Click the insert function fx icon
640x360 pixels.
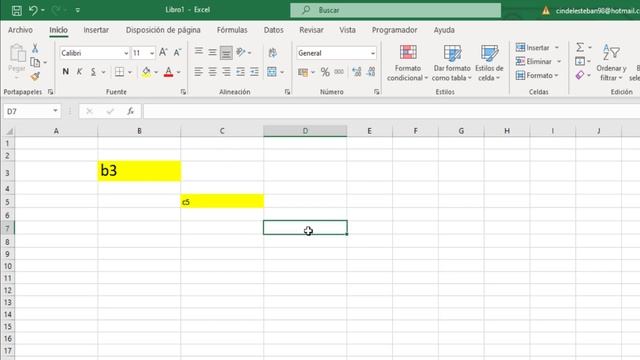tap(131, 111)
